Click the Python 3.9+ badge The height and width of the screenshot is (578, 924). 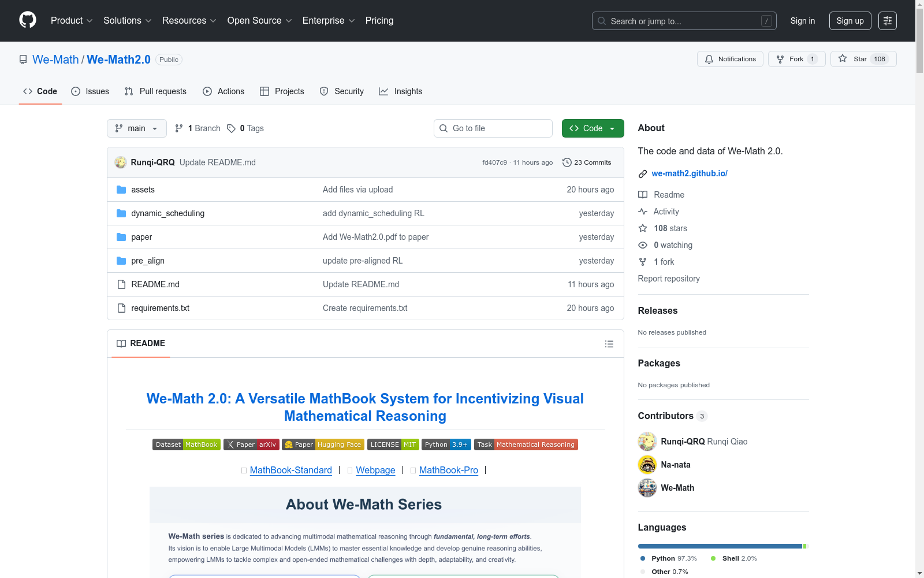click(446, 444)
